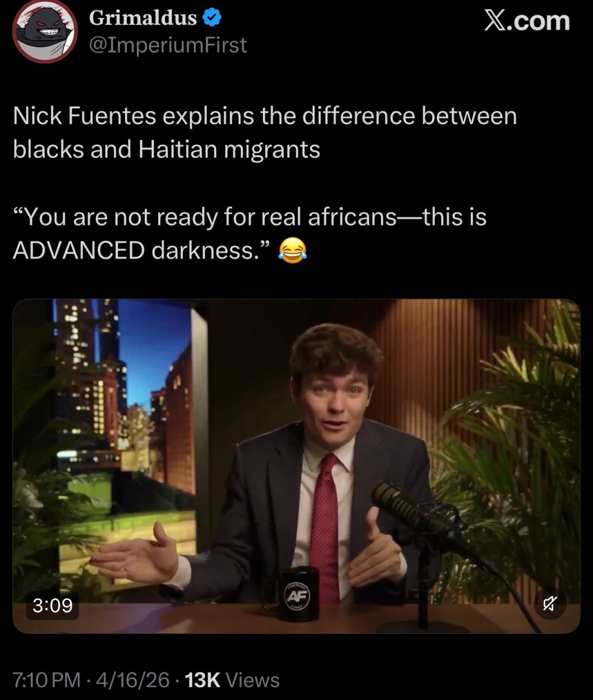Click the 4/16/26 post date
This screenshot has width=593, height=700.
133,680
